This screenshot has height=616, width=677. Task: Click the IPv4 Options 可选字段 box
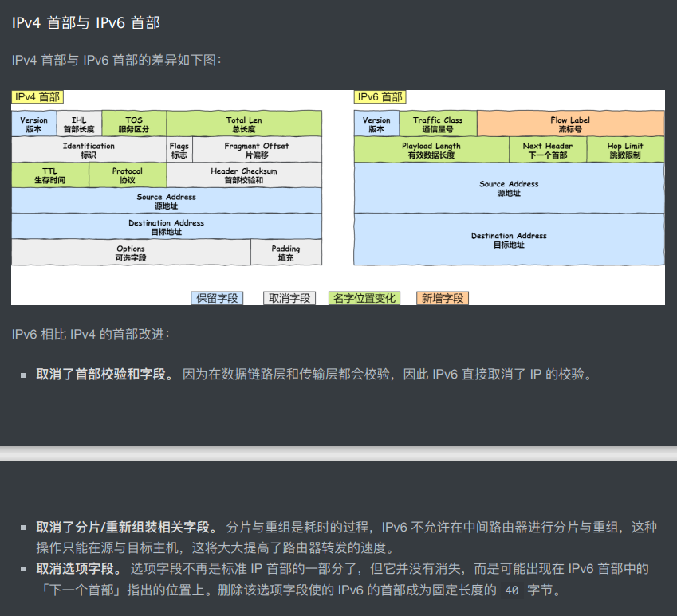point(131,253)
